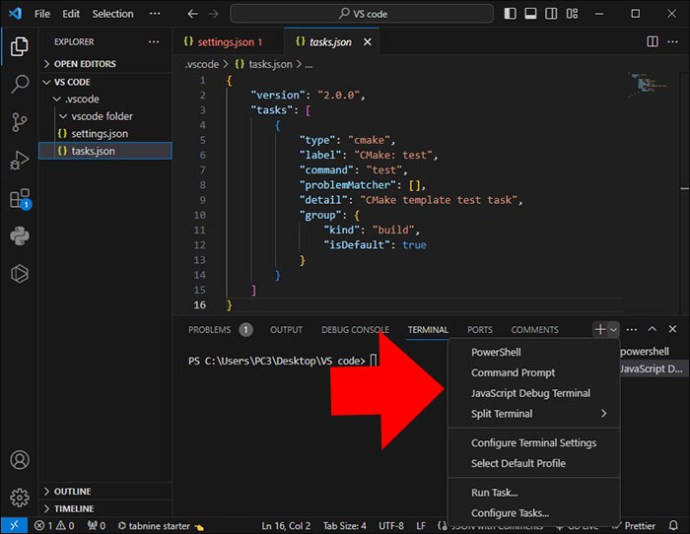This screenshot has width=690, height=534.
Task: Maximize the panel with the up chevron
Action: 652,329
